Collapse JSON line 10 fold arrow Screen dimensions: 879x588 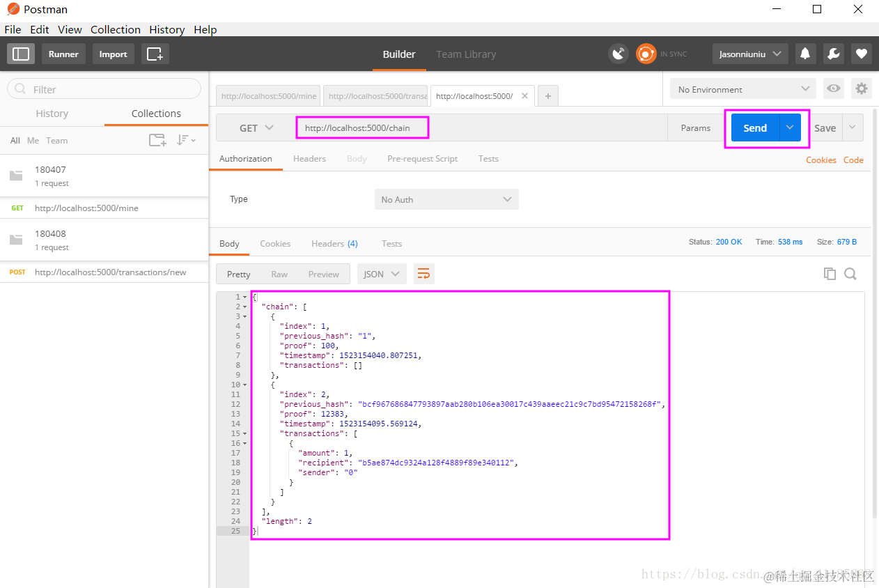(244, 385)
